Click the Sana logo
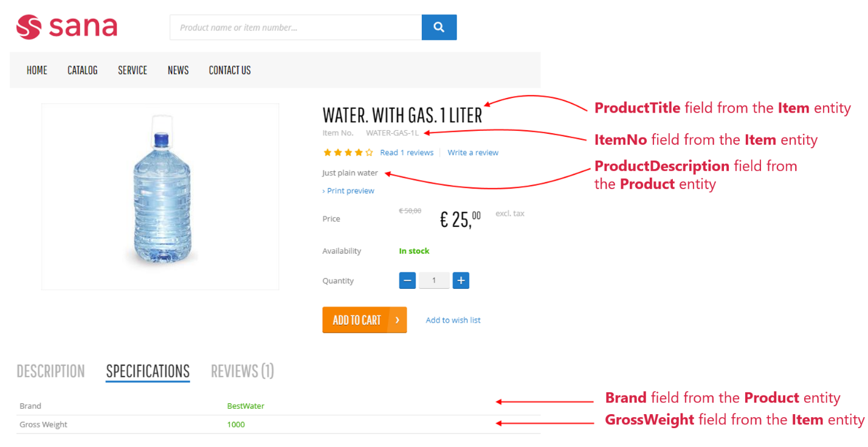 (67, 27)
